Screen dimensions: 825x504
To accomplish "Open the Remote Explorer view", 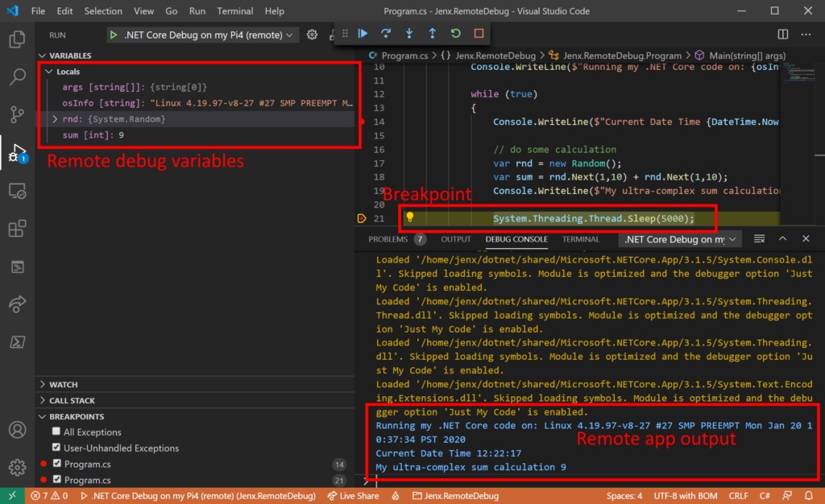I will point(17,191).
